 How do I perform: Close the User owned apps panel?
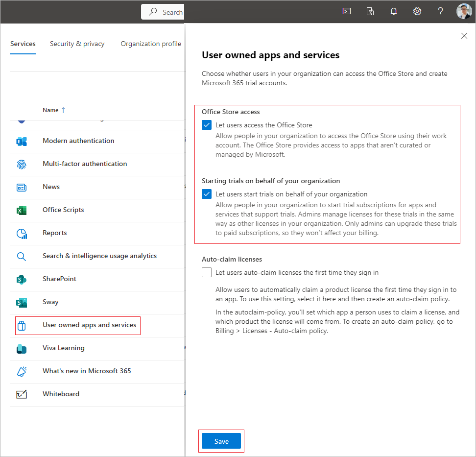point(464,36)
